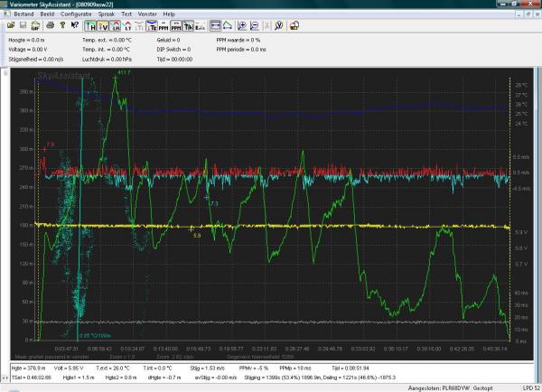The width and height of the screenshot is (542, 392).
Task: Click the DIP Switch = 0 readout
Action: pyautogui.click(x=173, y=50)
